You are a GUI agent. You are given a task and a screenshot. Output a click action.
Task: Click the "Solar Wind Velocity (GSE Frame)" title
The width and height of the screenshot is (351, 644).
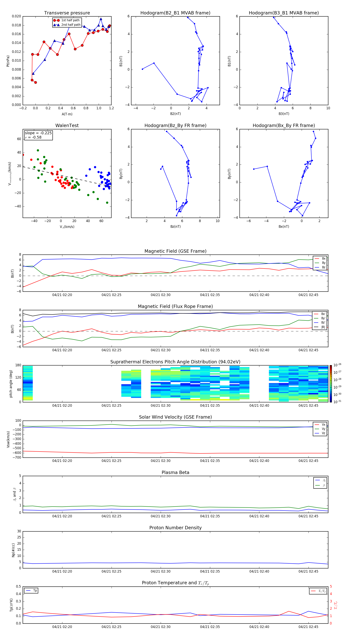click(175, 417)
